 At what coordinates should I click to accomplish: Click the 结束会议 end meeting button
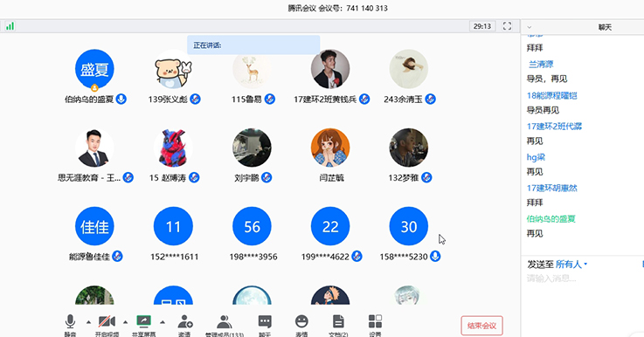(481, 326)
